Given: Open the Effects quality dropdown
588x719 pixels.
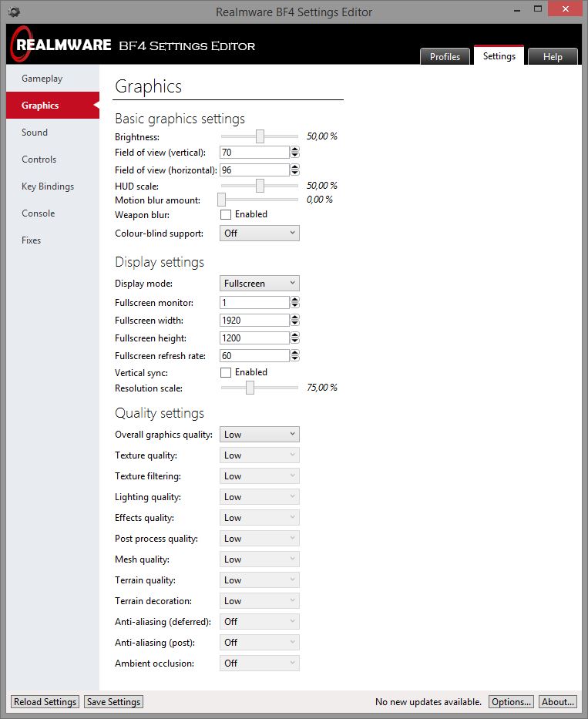Looking at the screenshot, I should click(x=260, y=518).
